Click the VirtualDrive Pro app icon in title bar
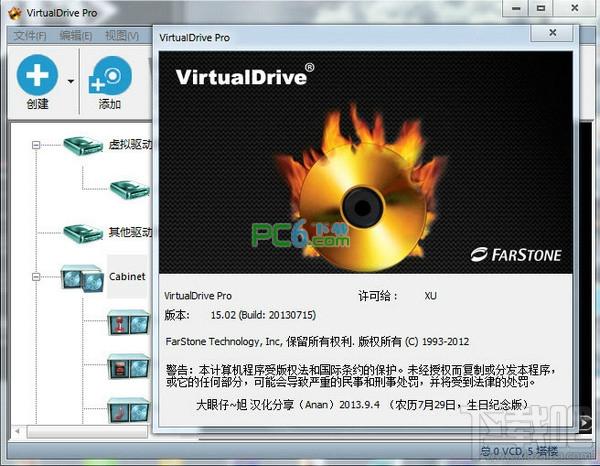Screen dimensions: 600x466 pos(15,13)
